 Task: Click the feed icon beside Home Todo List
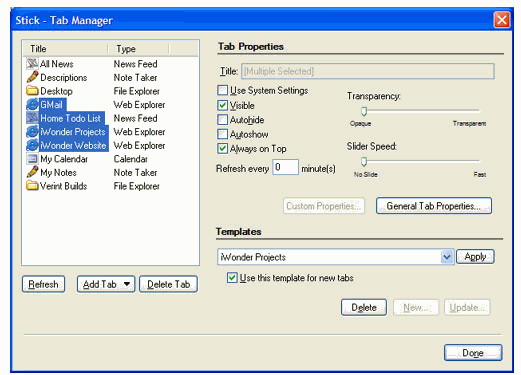click(32, 118)
